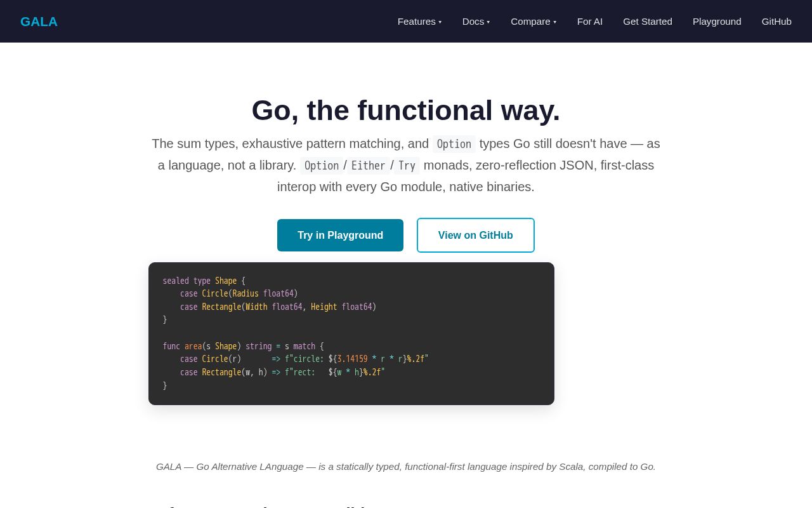The height and width of the screenshot is (508, 812).
Task: Click the 'func area(s Shape) string' code line
Action: click(244, 347)
